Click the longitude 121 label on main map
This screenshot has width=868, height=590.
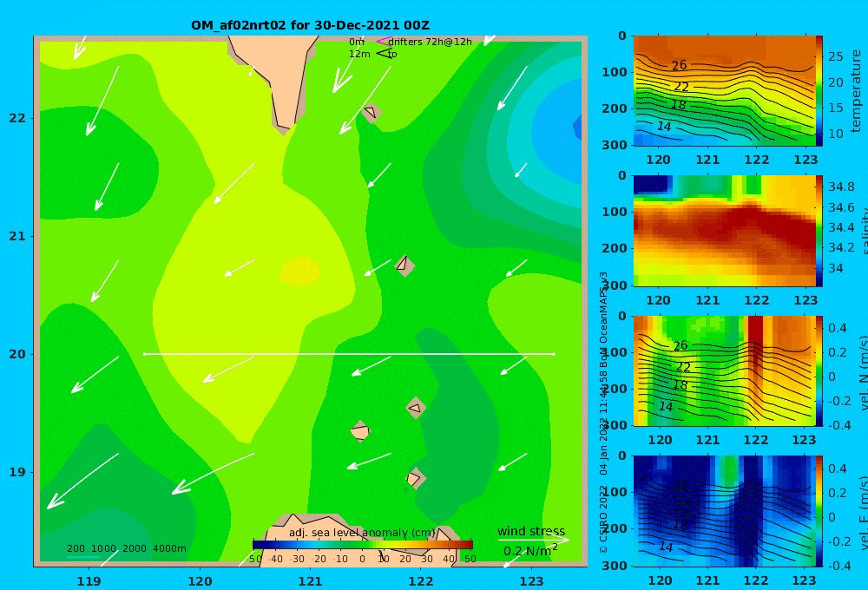310,581
